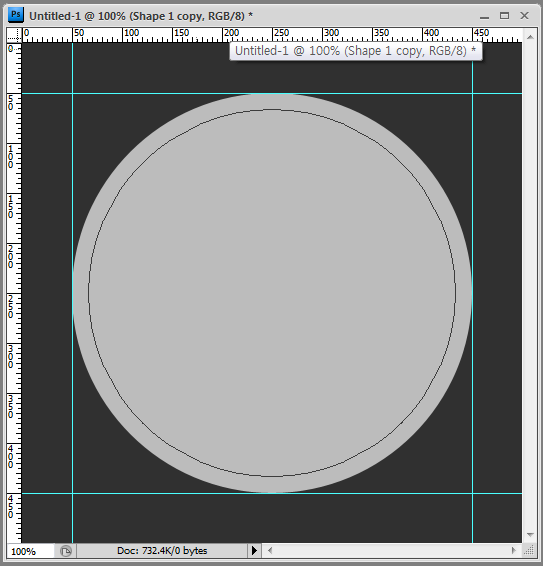
Task: Click the status bar preview icon
Action: (66, 551)
